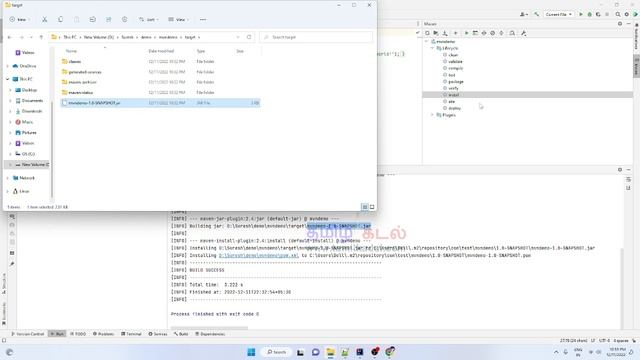Image resolution: width=640 pixels, height=360 pixels.
Task: Select the classes folder
Action: point(160,62)
